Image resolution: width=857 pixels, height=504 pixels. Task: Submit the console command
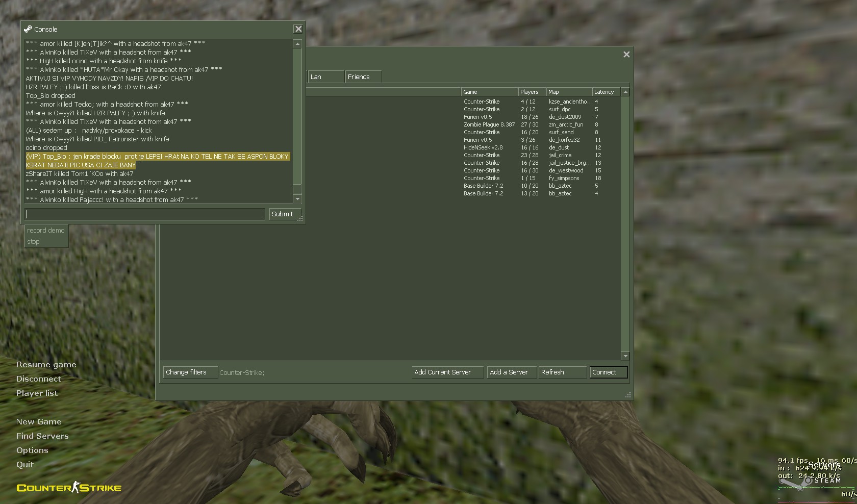[285, 214]
